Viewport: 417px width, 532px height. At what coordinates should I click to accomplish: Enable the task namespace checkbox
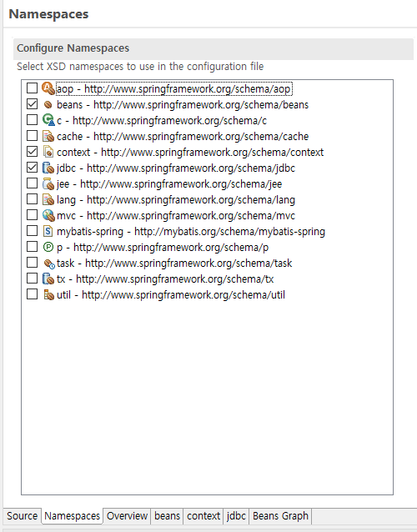point(32,263)
